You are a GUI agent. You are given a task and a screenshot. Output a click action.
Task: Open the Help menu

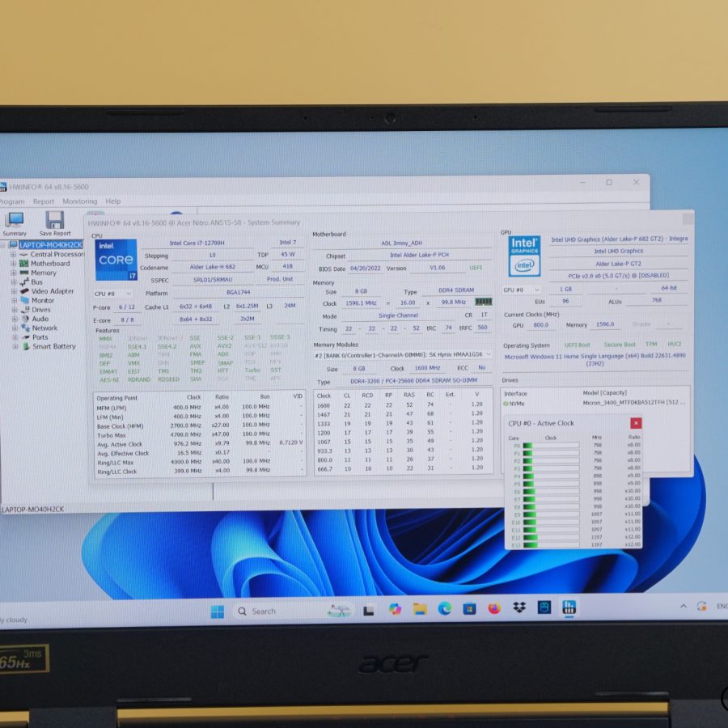[x=112, y=201]
